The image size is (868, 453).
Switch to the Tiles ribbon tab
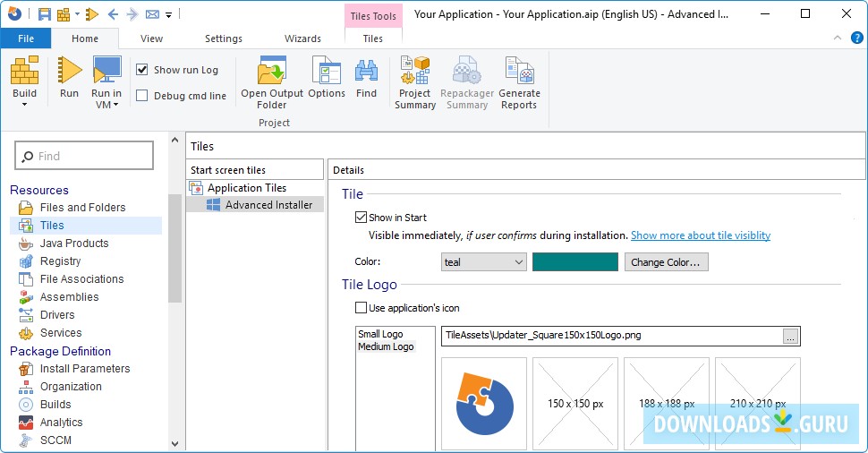pos(372,38)
